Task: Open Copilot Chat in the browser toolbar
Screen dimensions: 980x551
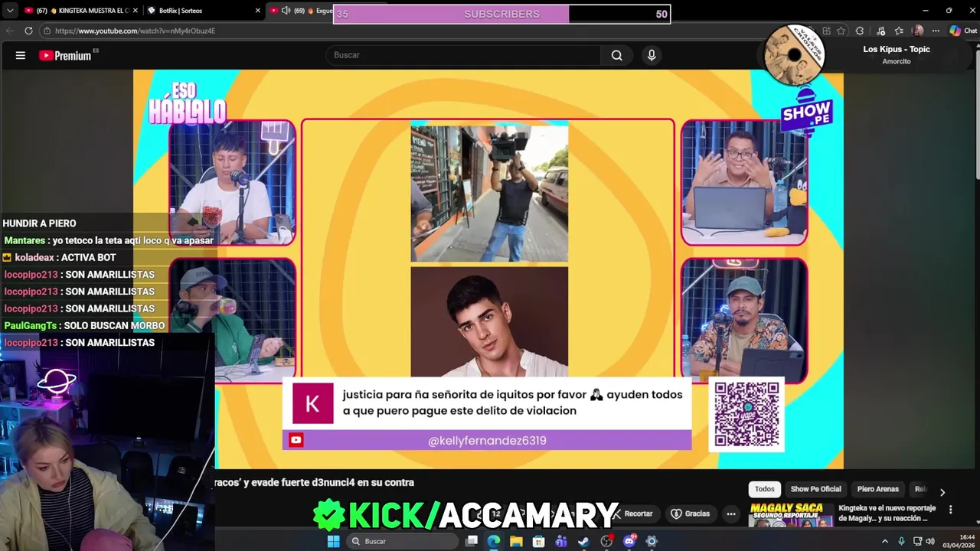Action: [963, 31]
